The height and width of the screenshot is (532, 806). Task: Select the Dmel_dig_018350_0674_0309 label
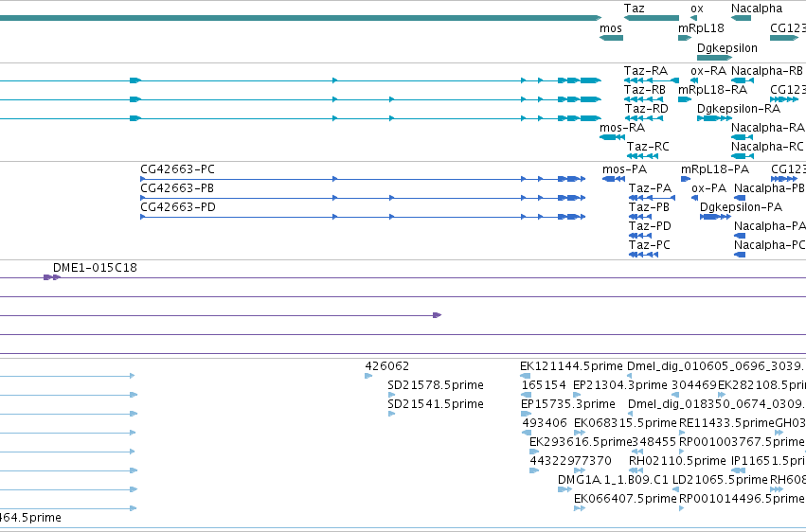click(715, 404)
